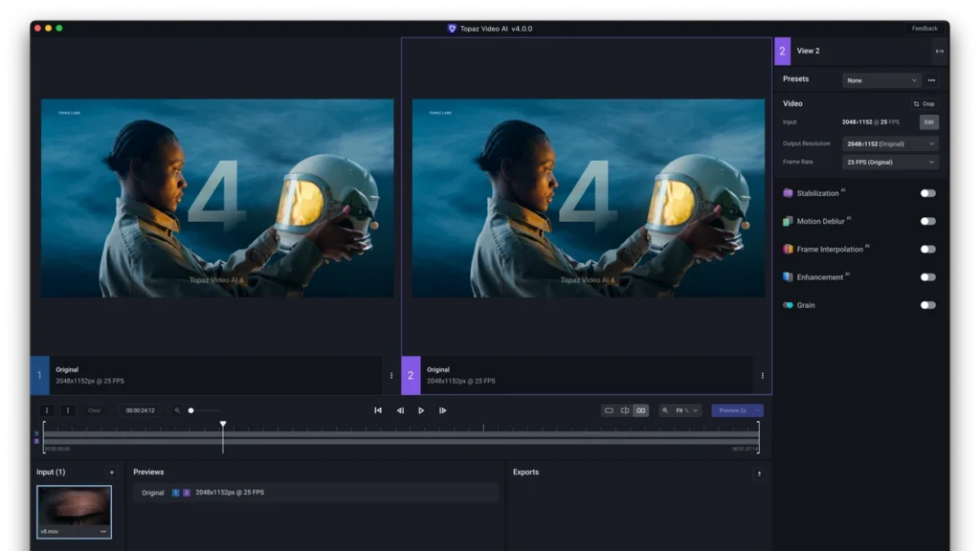Open options menu on v8.mov thumbnail

click(103, 532)
